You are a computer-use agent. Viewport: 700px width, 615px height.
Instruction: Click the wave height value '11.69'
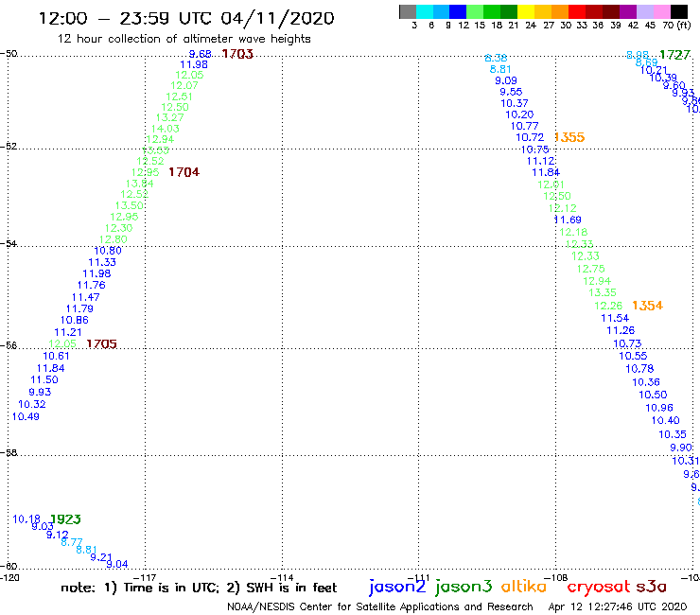(x=568, y=220)
